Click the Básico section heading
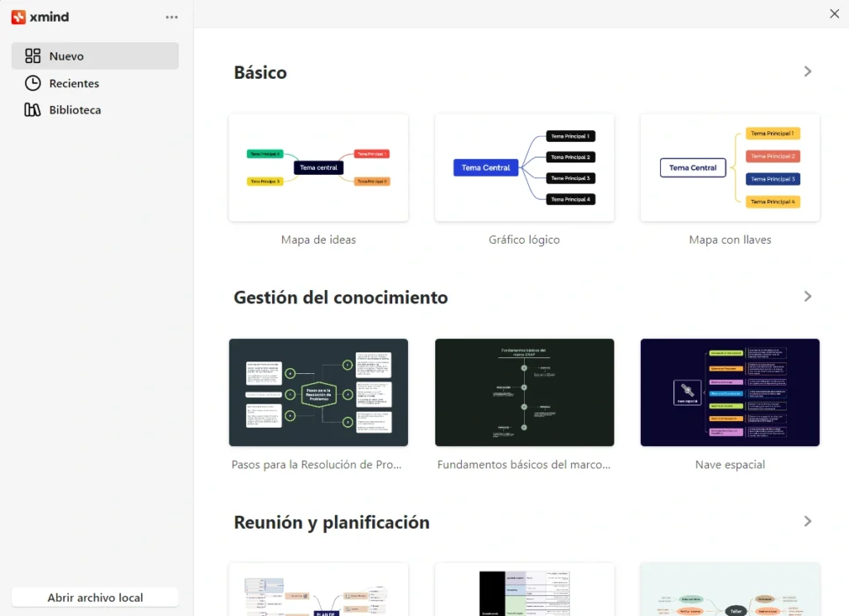849x616 pixels. (260, 72)
